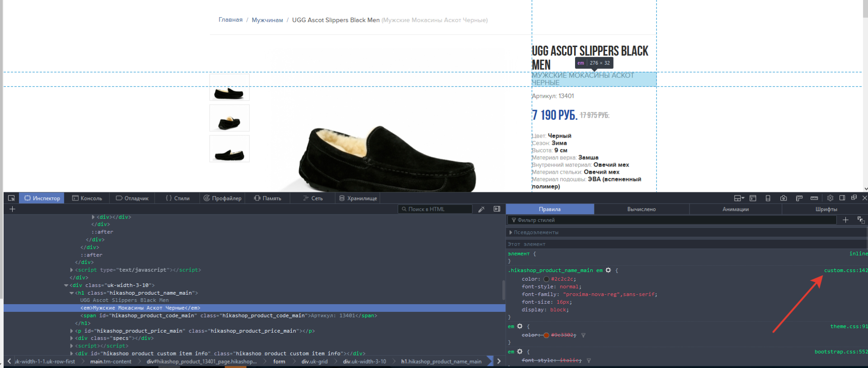Open the custom.css:142 source link
The width and height of the screenshot is (868, 368).
(845, 270)
